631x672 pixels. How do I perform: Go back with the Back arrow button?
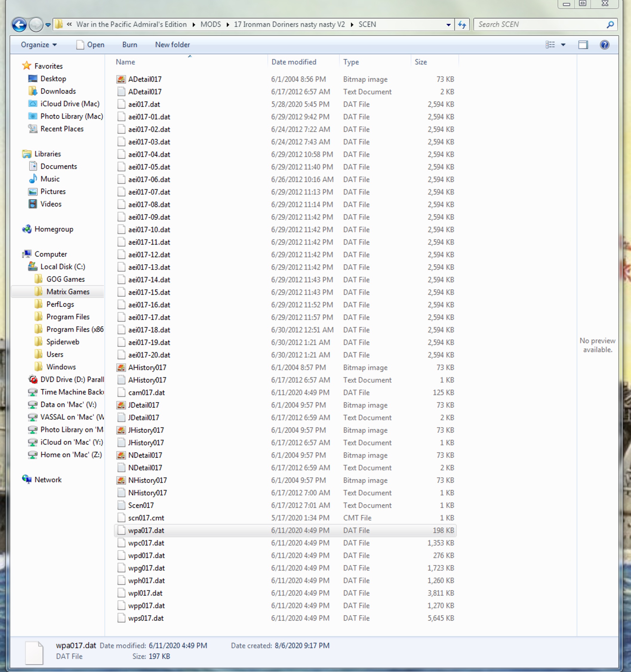point(19,25)
